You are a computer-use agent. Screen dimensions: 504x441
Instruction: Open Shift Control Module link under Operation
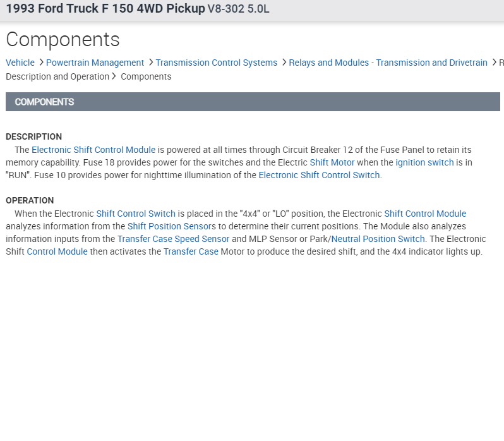424,214
